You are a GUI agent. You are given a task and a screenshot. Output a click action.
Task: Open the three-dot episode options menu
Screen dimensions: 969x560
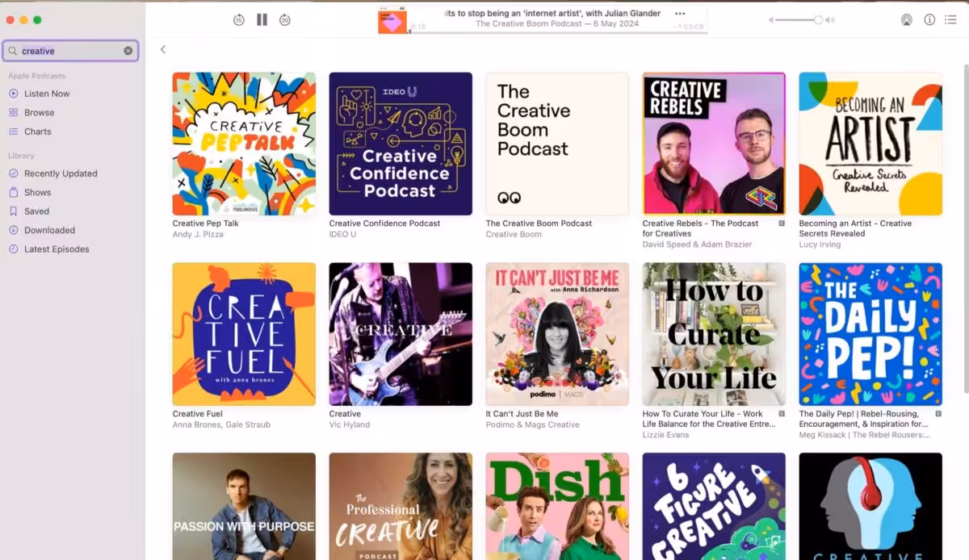coord(680,14)
